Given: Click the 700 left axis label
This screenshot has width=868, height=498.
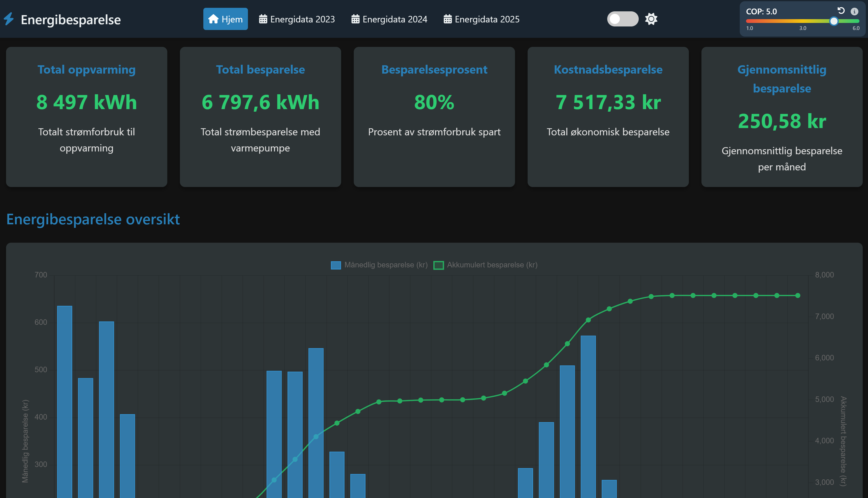Looking at the screenshot, I should [x=41, y=275].
